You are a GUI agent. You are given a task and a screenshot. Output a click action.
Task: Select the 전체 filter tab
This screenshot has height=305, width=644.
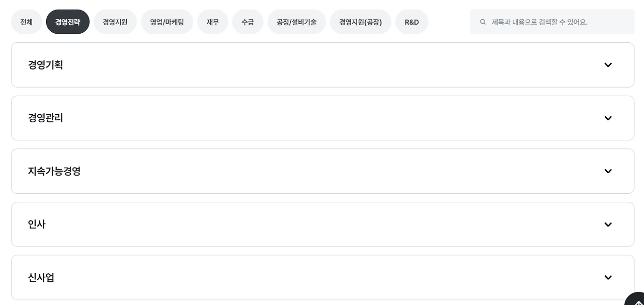coord(26,22)
